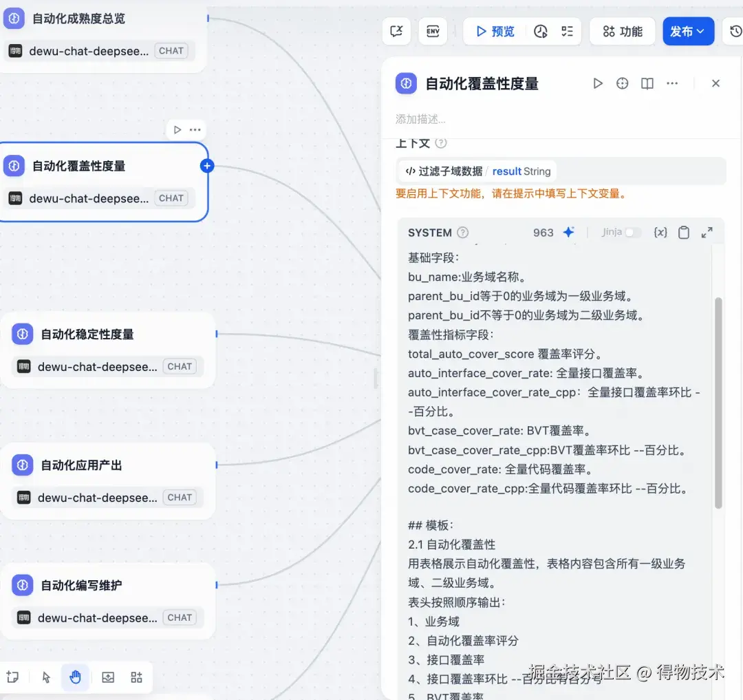Viewport: 743px width, 700px height.
Task: Open the documentation book icon in the panel header
Action: 647,83
